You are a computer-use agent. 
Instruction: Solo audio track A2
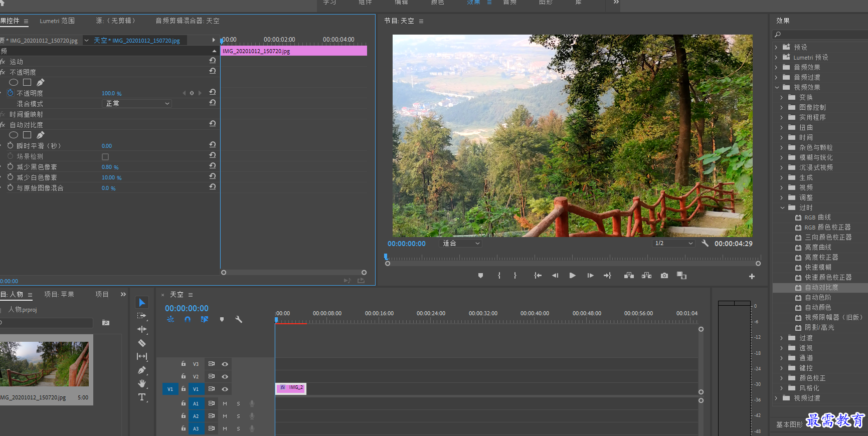tap(238, 416)
